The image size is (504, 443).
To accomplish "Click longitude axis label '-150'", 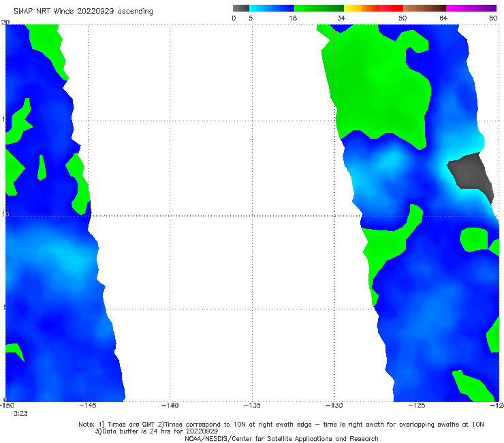I will coord(7,406).
